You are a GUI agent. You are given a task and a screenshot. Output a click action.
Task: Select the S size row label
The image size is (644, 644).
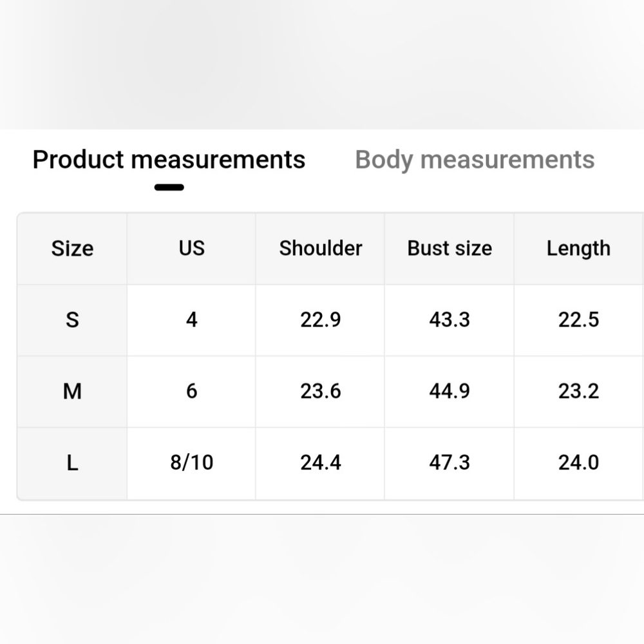[x=72, y=320]
